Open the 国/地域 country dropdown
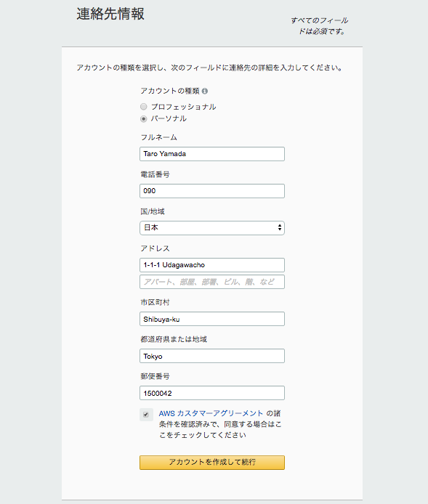This screenshot has height=504, width=428. [212, 228]
